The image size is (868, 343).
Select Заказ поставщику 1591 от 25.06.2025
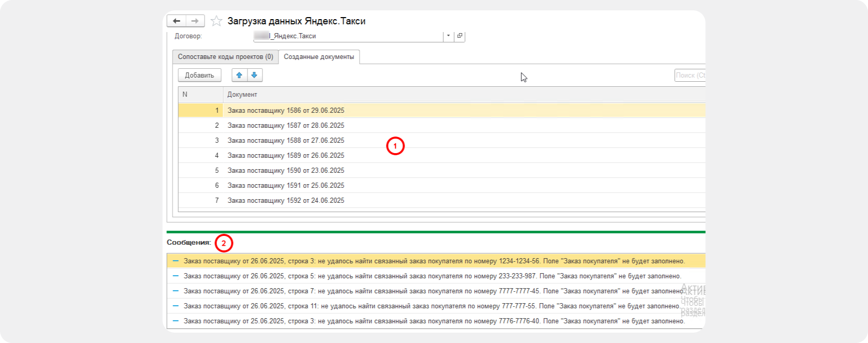(464, 185)
